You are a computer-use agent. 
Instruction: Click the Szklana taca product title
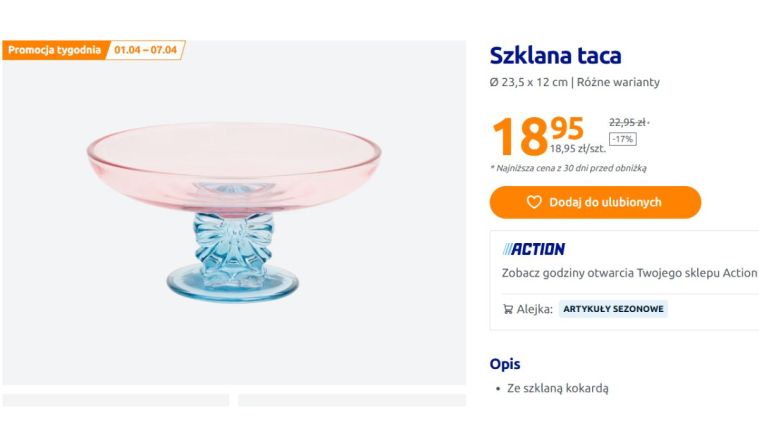555,56
